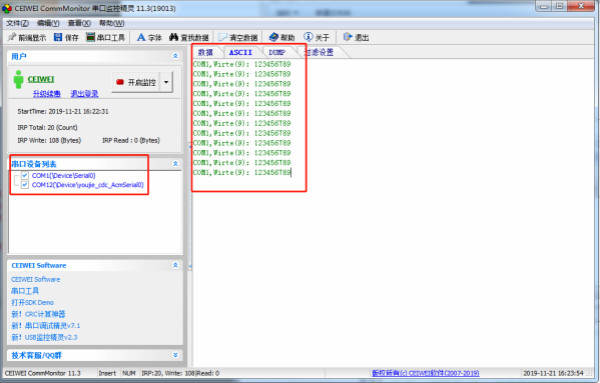Click the CEIWEI Software link in list
Image resolution: width=600 pixels, height=383 pixels.
[x=36, y=279]
